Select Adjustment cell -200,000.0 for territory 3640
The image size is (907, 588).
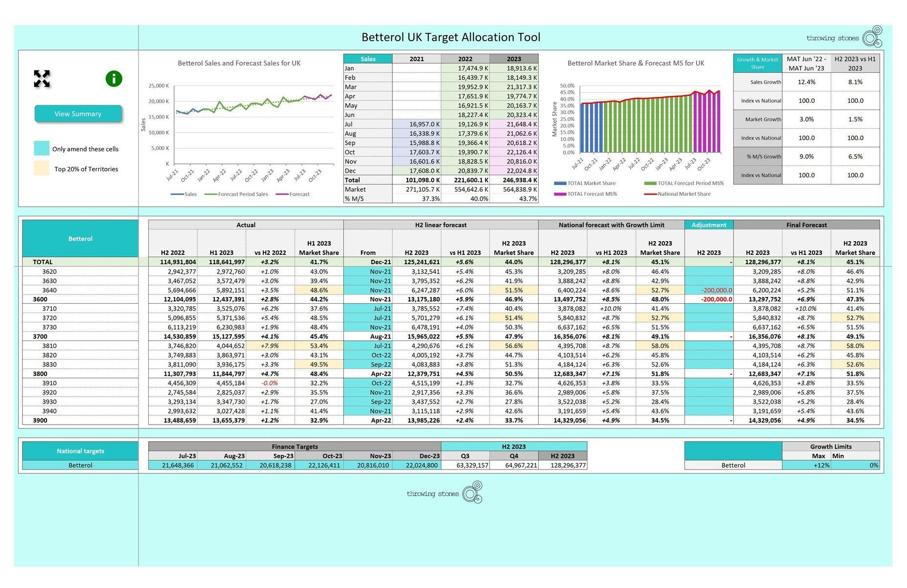[x=709, y=290]
